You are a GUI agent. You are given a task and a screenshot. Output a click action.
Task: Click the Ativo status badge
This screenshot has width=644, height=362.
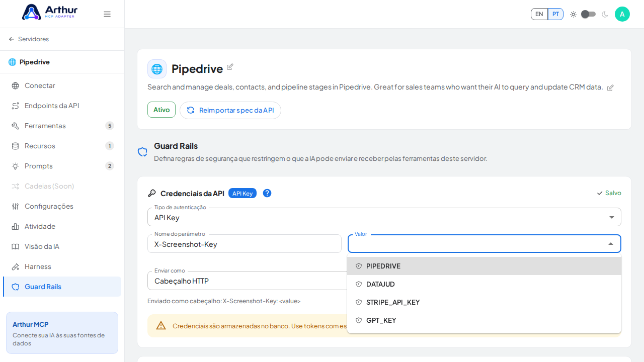(x=162, y=110)
